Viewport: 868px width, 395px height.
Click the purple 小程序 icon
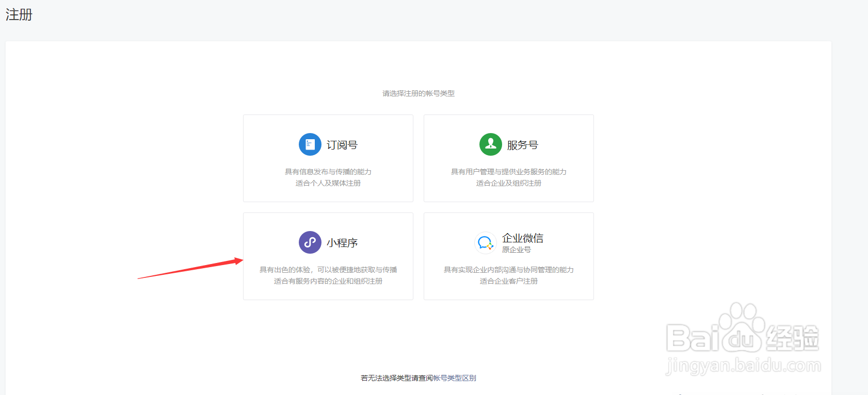click(x=310, y=242)
